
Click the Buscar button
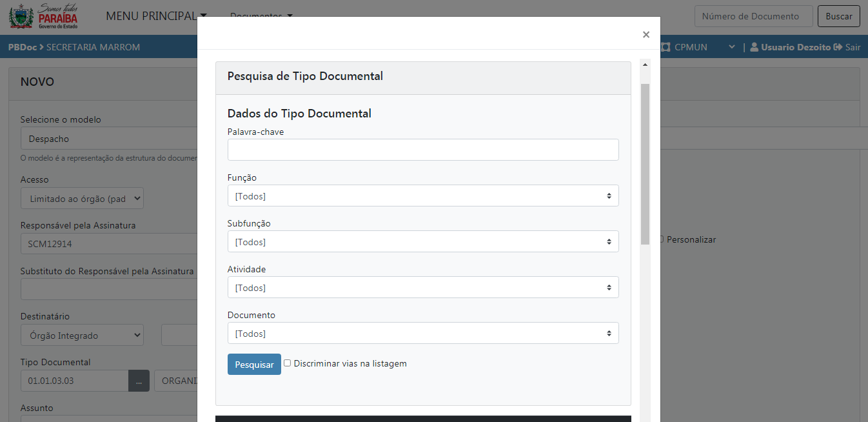pyautogui.click(x=838, y=16)
